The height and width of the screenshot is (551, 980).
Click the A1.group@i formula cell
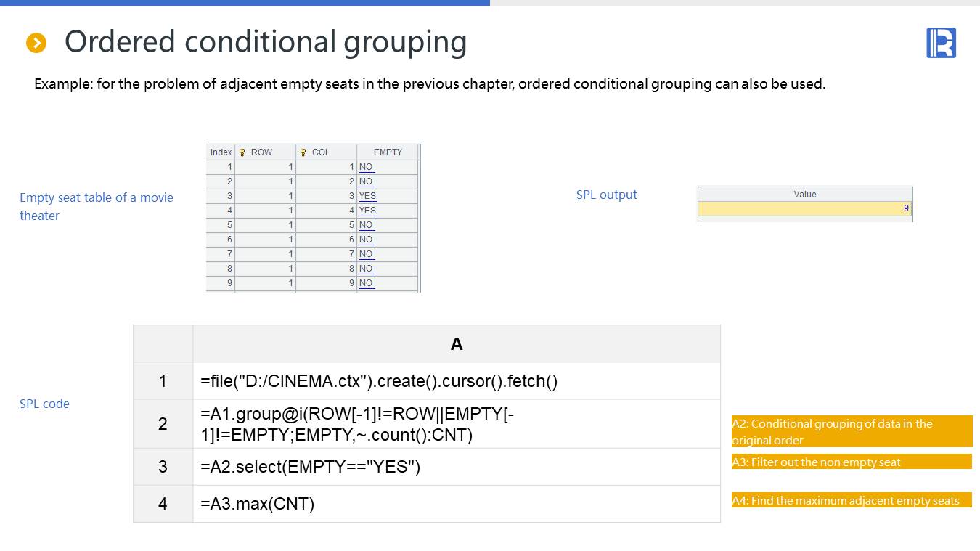coord(456,424)
